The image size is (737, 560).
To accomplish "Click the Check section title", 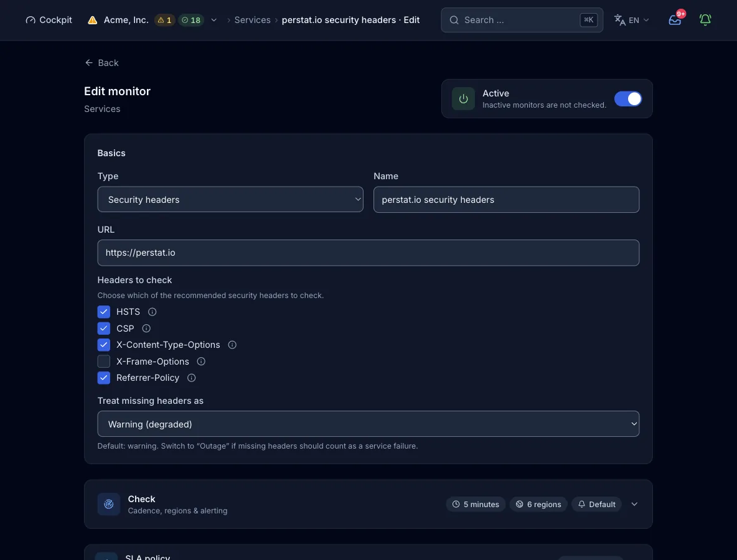I will pyautogui.click(x=141, y=499).
